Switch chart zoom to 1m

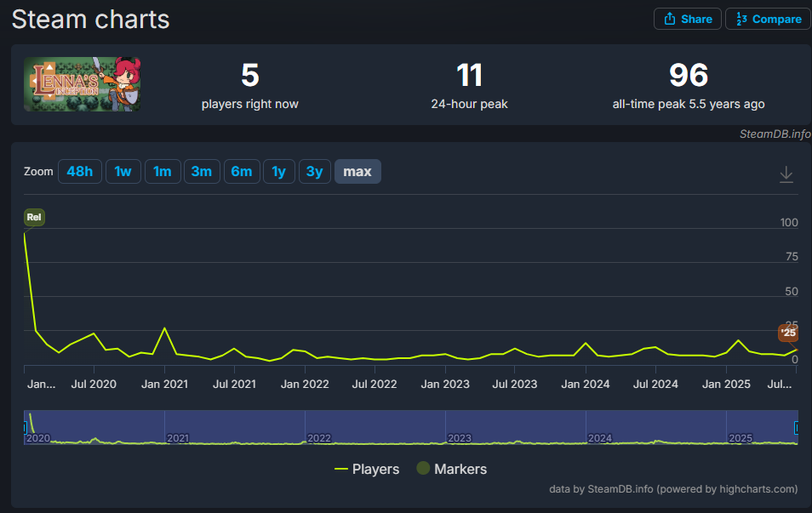(162, 171)
